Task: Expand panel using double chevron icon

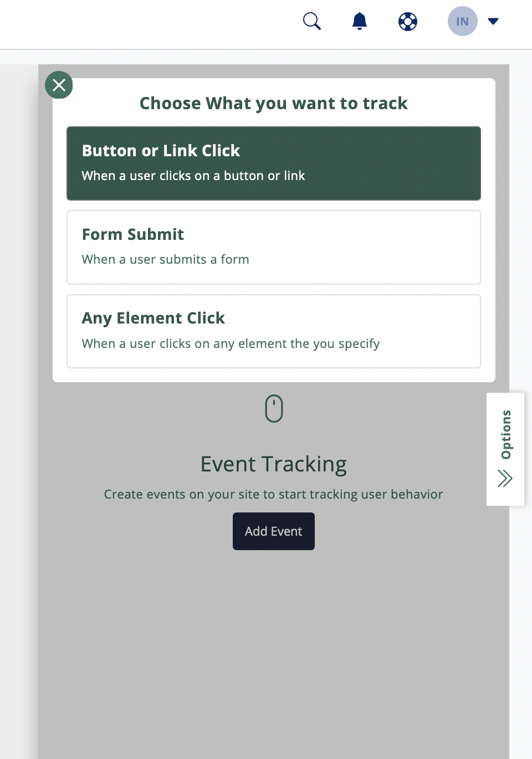Action: tap(505, 478)
